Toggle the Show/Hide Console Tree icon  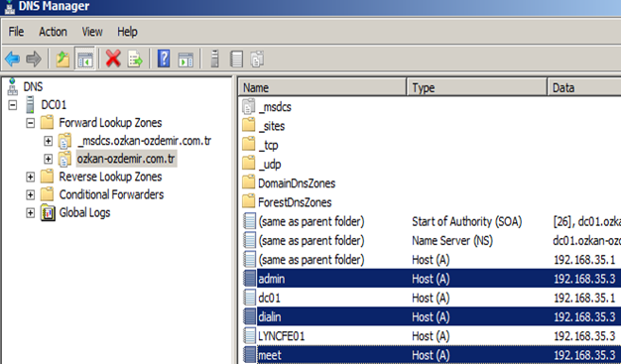(85, 60)
